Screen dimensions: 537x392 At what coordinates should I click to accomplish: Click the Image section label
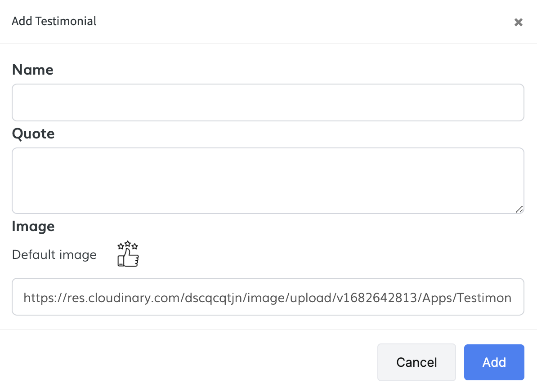point(33,226)
